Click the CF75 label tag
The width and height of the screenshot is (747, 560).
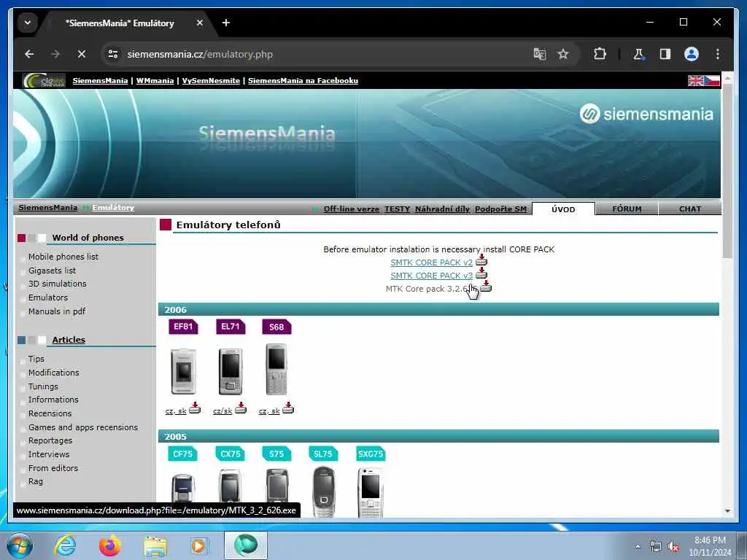pos(183,454)
